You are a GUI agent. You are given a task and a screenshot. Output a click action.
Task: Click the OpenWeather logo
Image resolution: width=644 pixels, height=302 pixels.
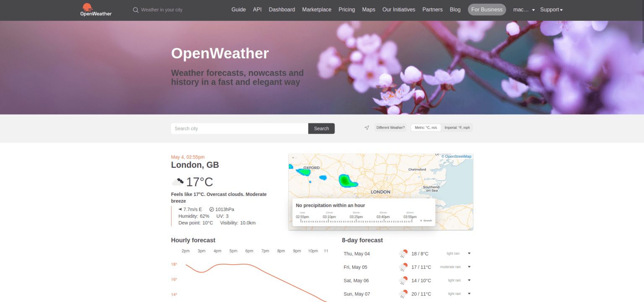pos(95,10)
